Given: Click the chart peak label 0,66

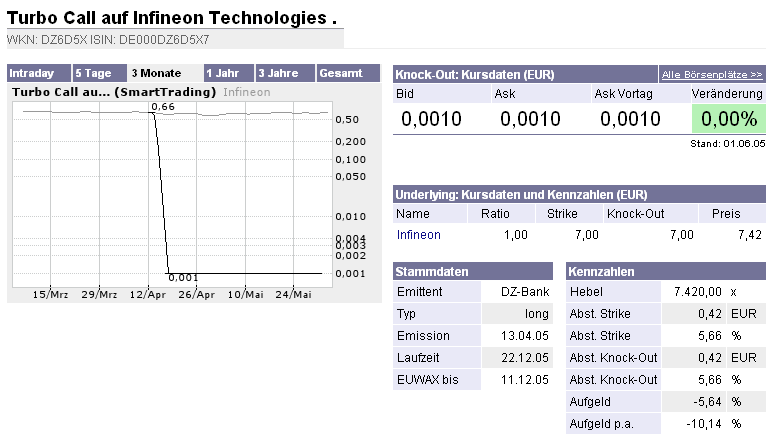Looking at the screenshot, I should [163, 107].
